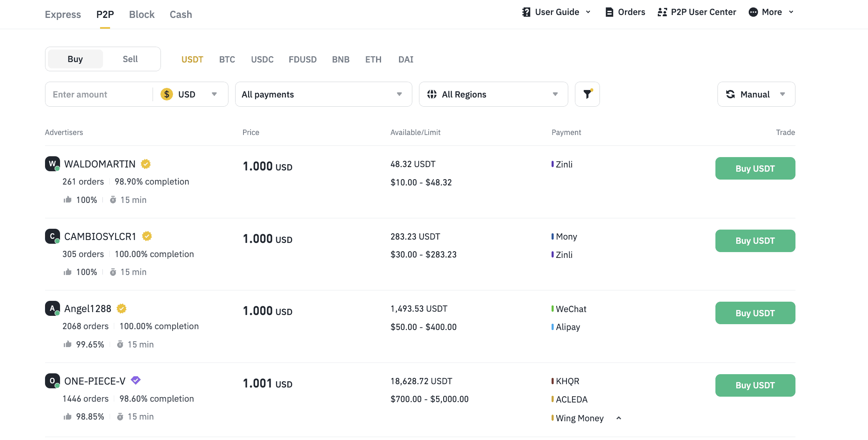Click the Angel1288 avatar icon
This screenshot has width=868, height=440.
pos(52,308)
